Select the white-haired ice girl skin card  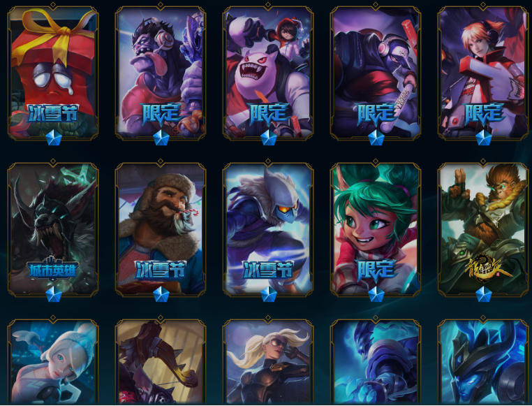click(53, 361)
